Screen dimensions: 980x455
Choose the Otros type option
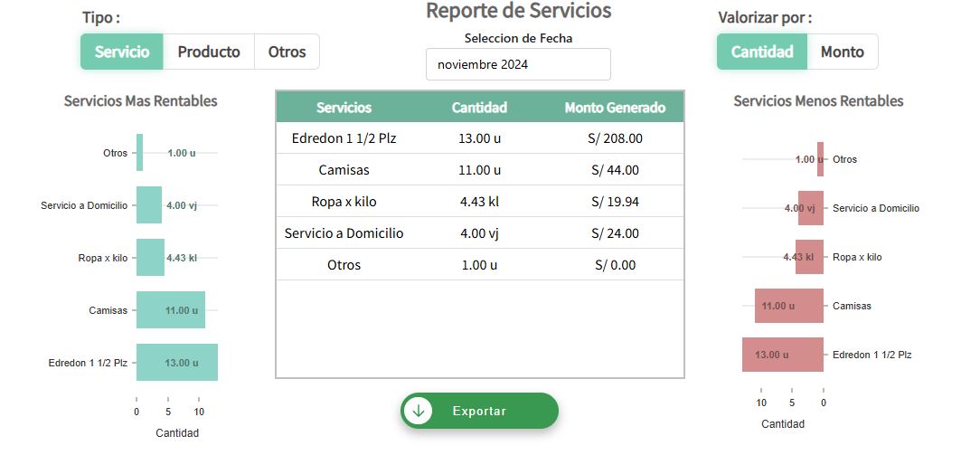[x=287, y=52]
